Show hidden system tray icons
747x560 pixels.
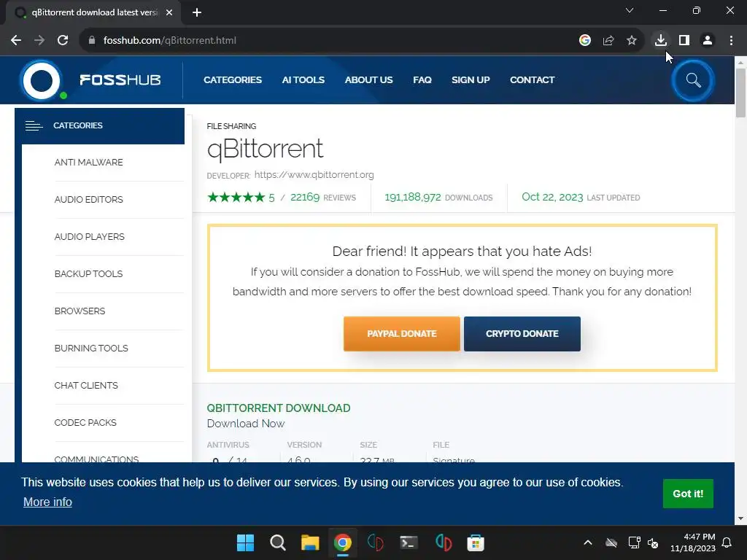point(588,542)
